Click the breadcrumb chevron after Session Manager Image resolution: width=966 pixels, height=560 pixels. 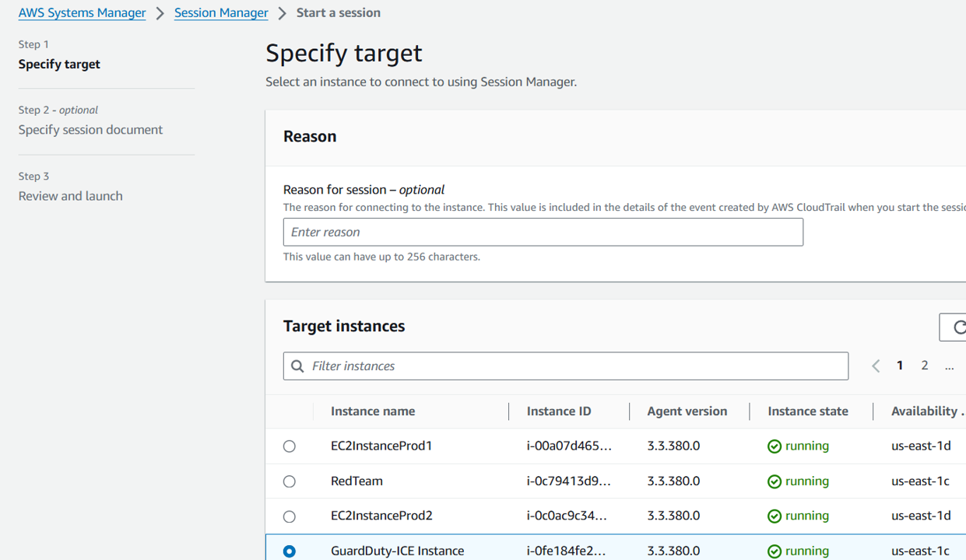pyautogui.click(x=283, y=13)
